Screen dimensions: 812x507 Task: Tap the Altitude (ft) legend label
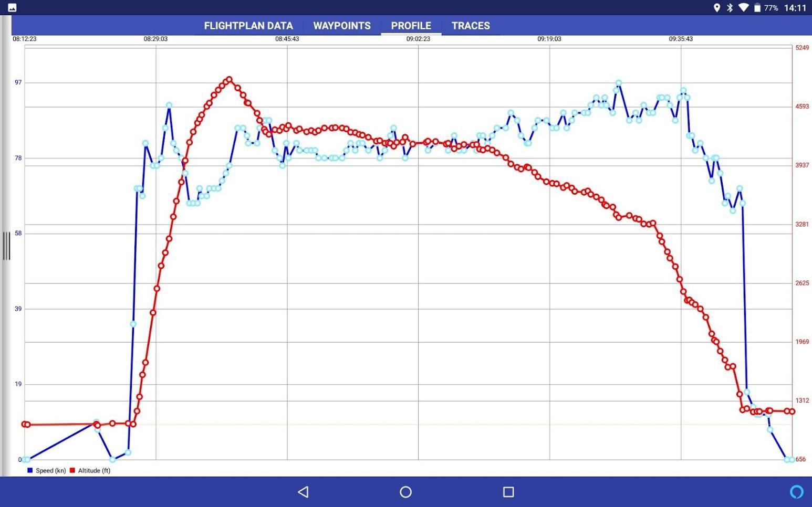point(94,470)
